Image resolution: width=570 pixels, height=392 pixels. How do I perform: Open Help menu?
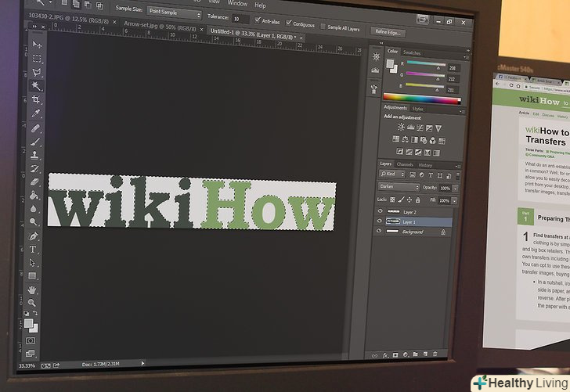[x=260, y=5]
